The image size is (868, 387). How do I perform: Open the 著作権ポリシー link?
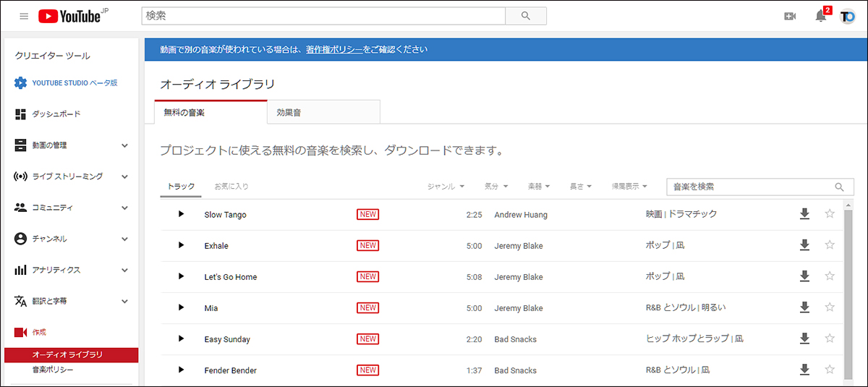[x=334, y=50]
